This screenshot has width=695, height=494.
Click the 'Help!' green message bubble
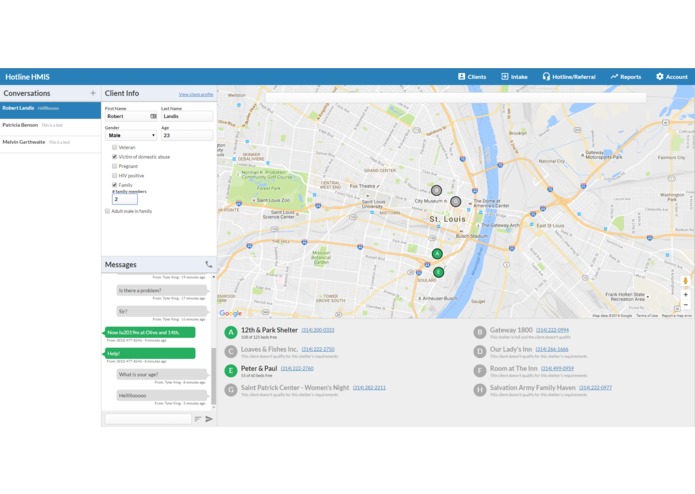coord(150,354)
